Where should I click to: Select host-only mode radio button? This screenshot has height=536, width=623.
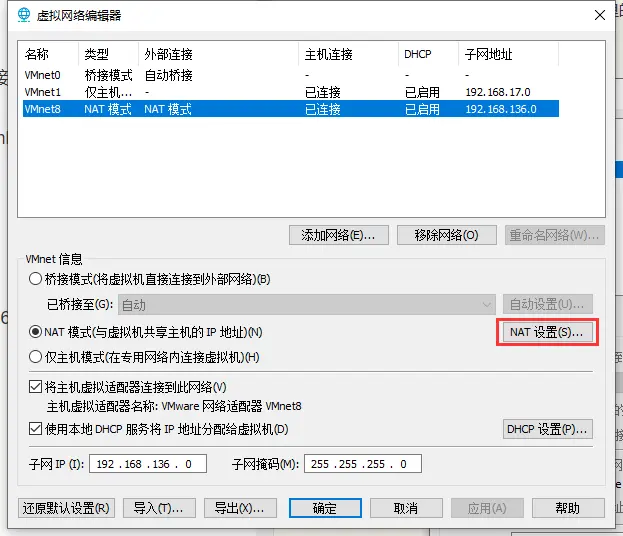[36, 357]
